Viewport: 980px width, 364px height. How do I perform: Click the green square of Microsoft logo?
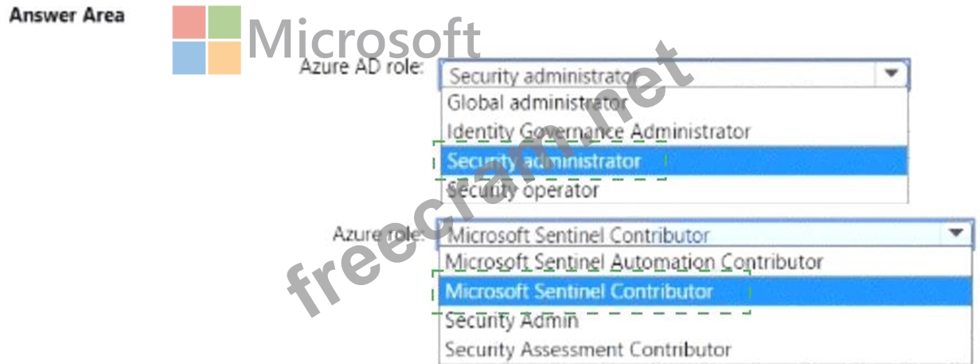[225, 22]
